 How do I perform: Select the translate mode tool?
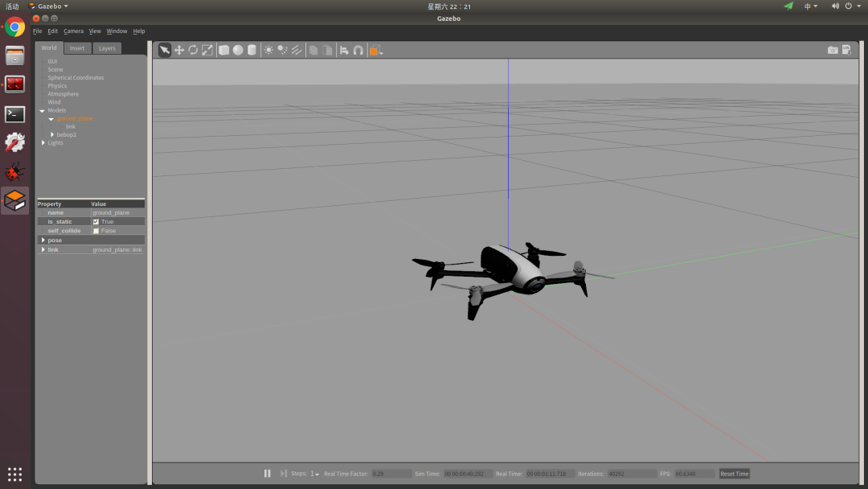click(178, 50)
